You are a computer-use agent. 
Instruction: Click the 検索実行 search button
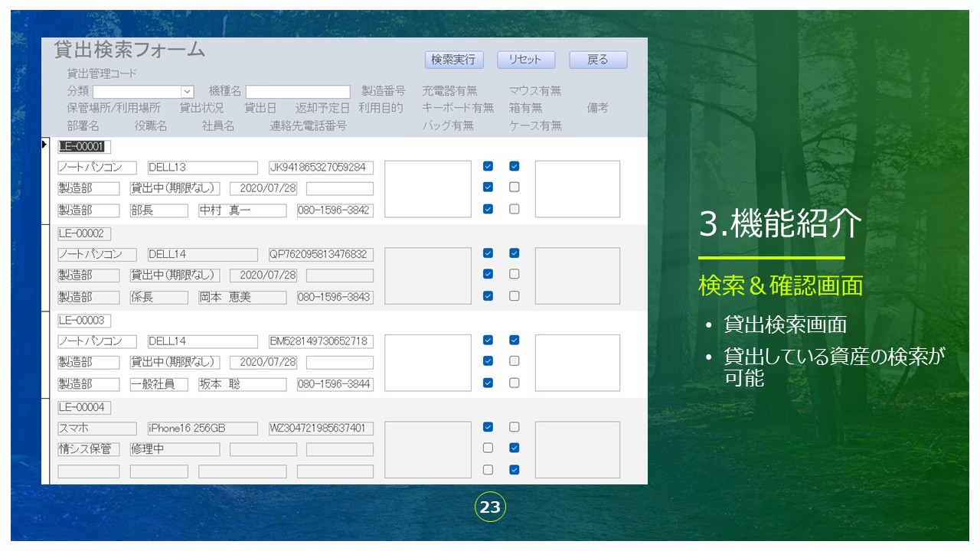pos(452,60)
